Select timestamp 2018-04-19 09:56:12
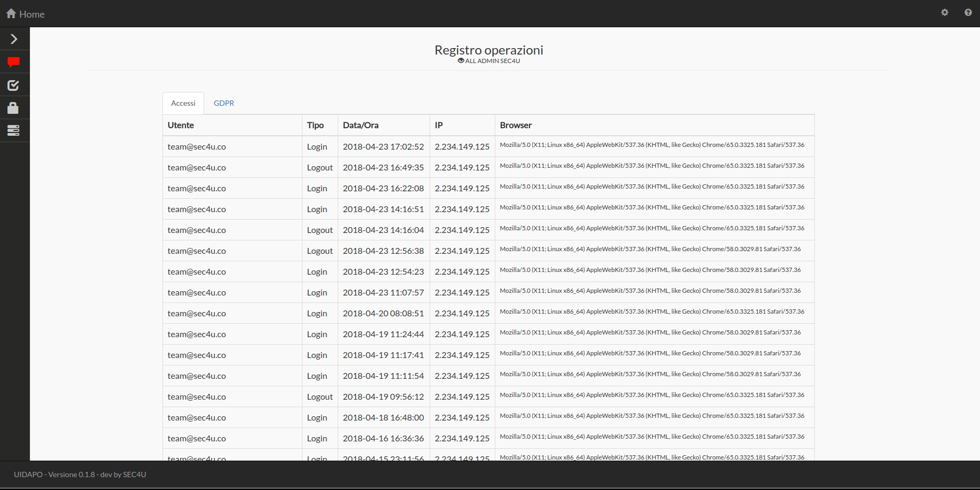 [x=383, y=396]
